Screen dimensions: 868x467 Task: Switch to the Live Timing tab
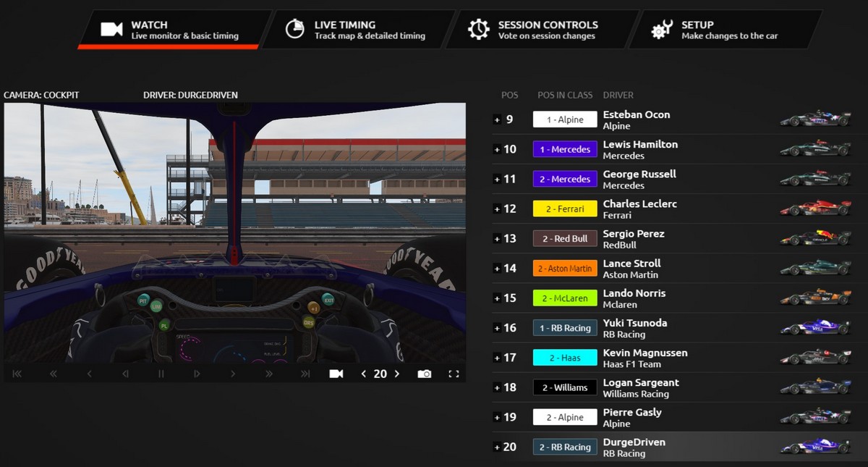(x=357, y=29)
